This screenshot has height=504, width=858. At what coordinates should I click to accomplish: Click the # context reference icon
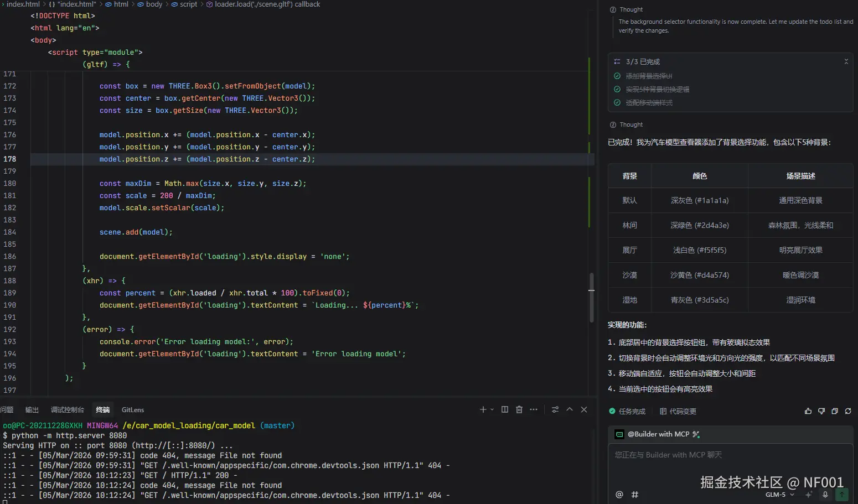tap(635, 495)
